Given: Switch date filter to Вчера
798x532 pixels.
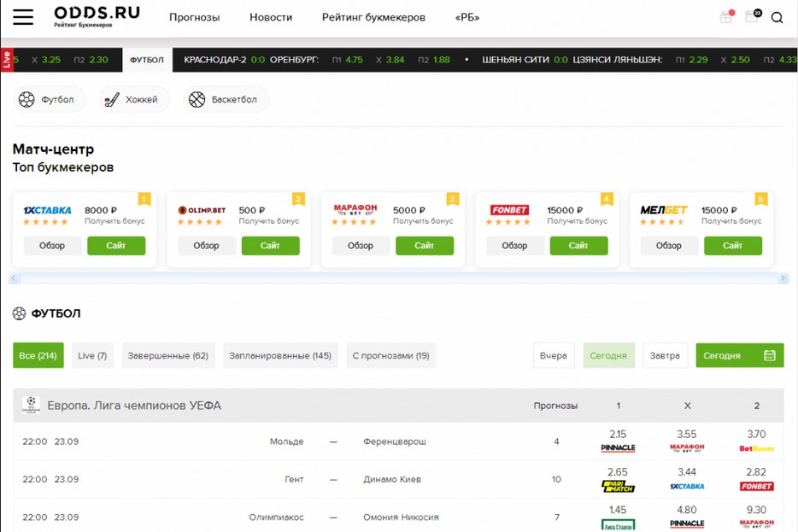Looking at the screenshot, I should coord(554,355).
